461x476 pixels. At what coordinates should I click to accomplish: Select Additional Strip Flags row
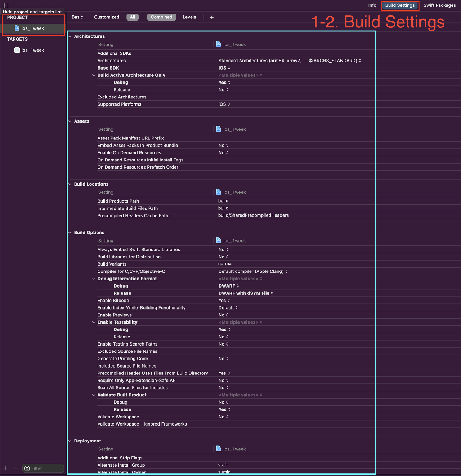tap(236, 458)
